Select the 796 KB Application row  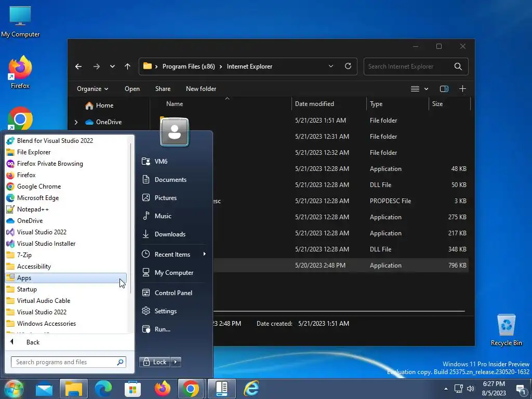tap(341, 265)
